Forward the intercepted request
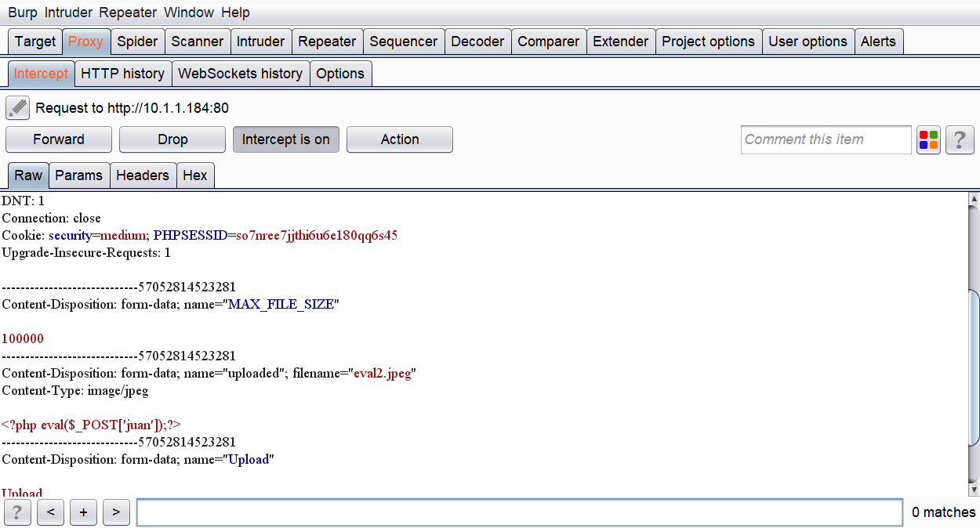Image resolution: width=980 pixels, height=528 pixels. point(59,139)
